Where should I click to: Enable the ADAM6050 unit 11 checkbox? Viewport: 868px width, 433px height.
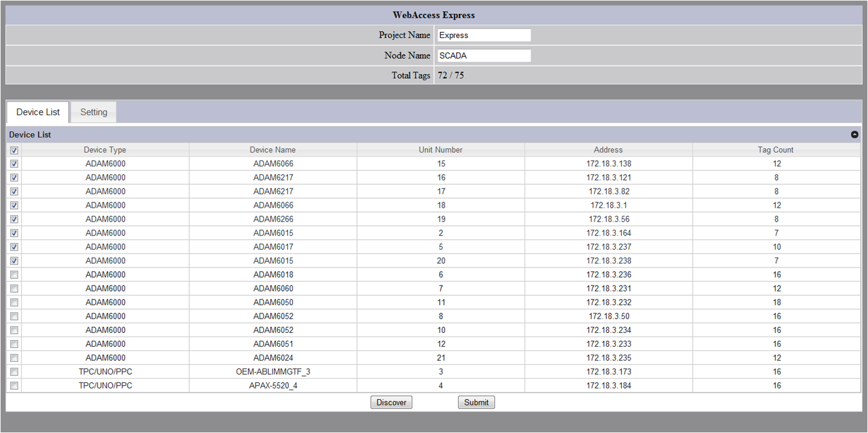(x=14, y=302)
